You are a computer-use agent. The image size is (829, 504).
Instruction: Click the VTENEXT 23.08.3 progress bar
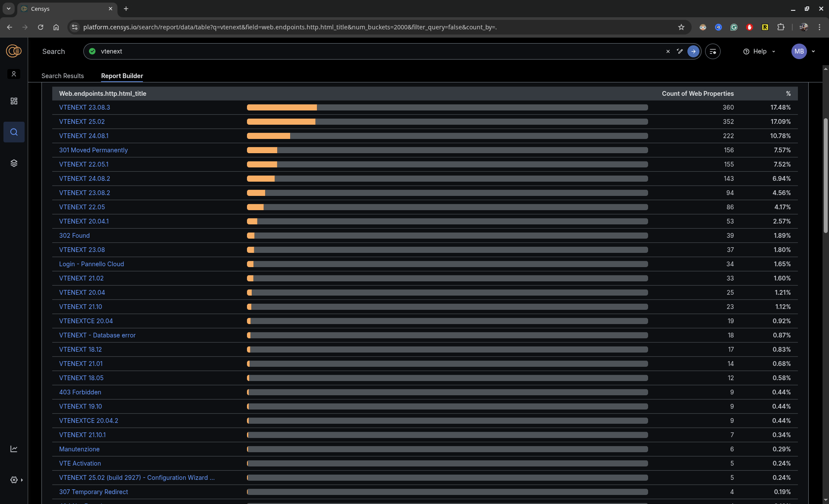click(x=447, y=107)
